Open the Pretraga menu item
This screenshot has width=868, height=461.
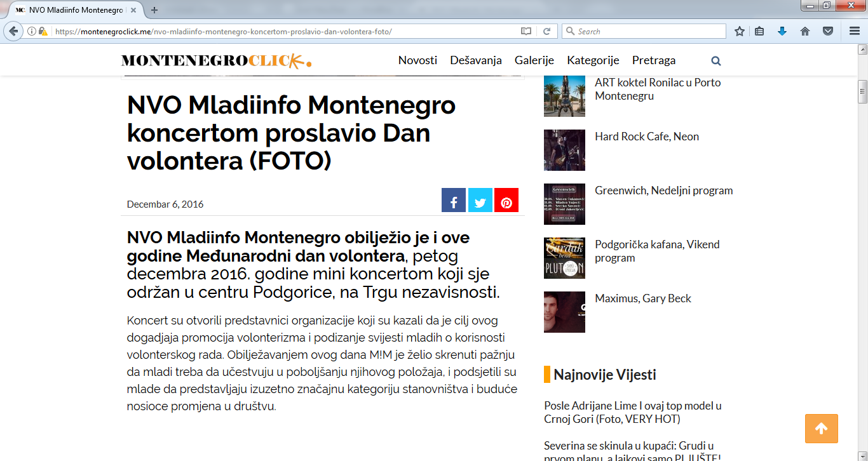[x=654, y=60]
